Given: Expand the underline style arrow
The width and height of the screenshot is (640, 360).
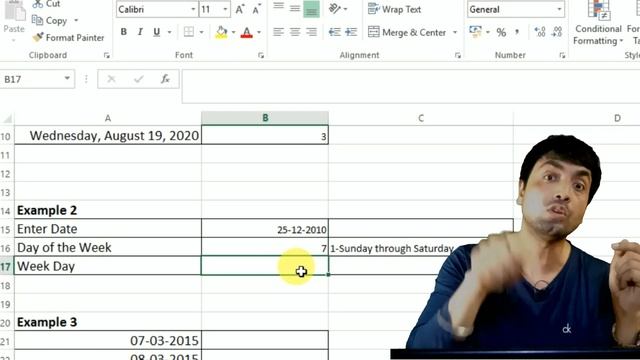Looking at the screenshot, I should coord(169,32).
